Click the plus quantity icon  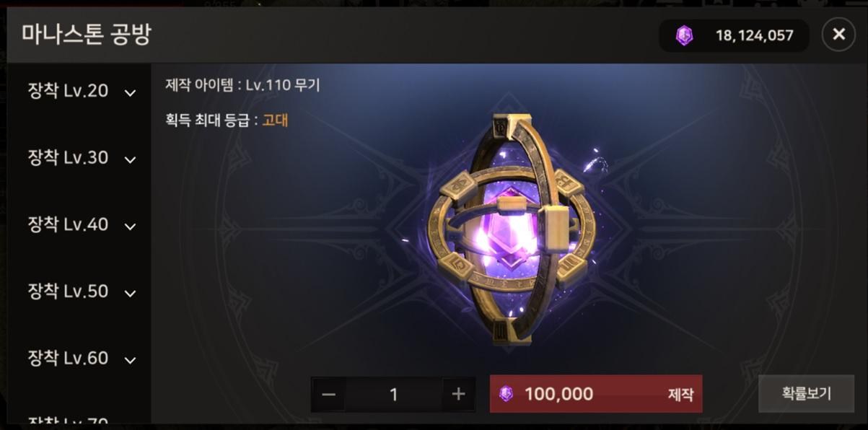(458, 395)
